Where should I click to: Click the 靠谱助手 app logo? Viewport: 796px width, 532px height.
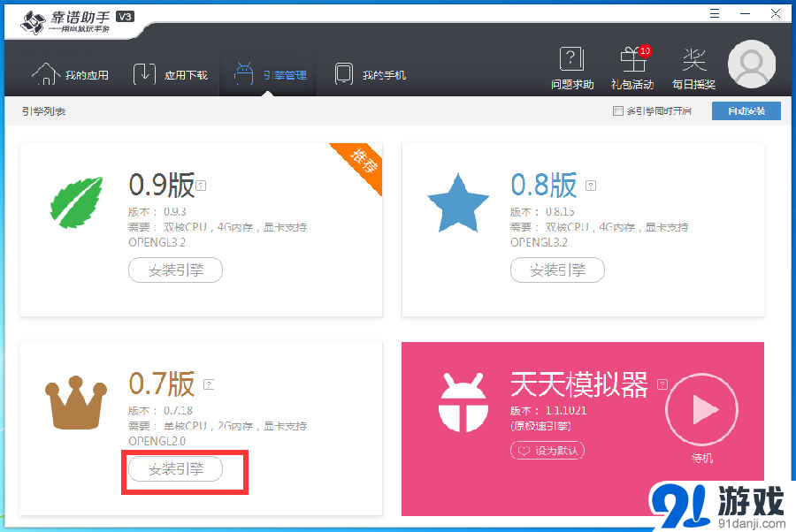tap(78, 22)
